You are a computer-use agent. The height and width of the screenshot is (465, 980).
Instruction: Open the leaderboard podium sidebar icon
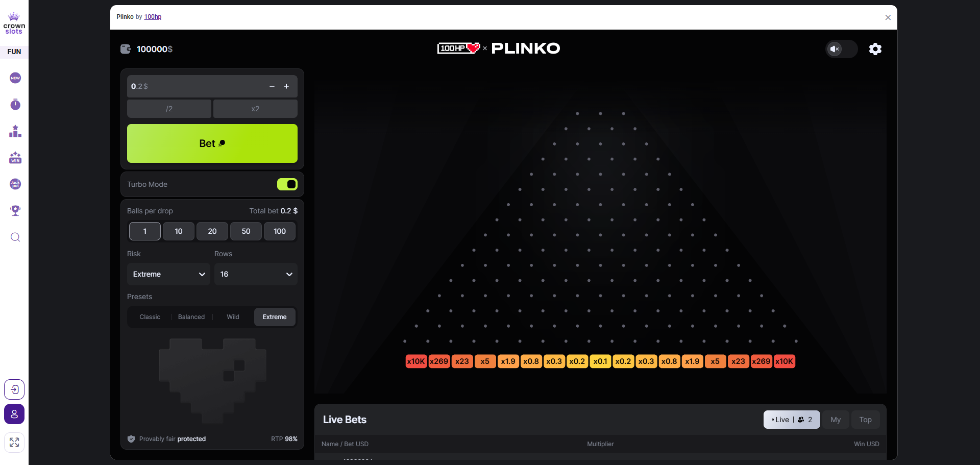coord(15,131)
